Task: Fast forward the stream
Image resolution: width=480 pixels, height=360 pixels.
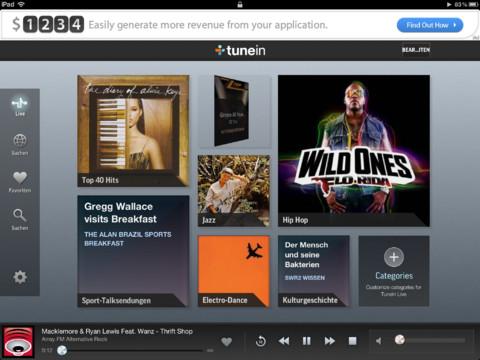Action: tap(329, 341)
